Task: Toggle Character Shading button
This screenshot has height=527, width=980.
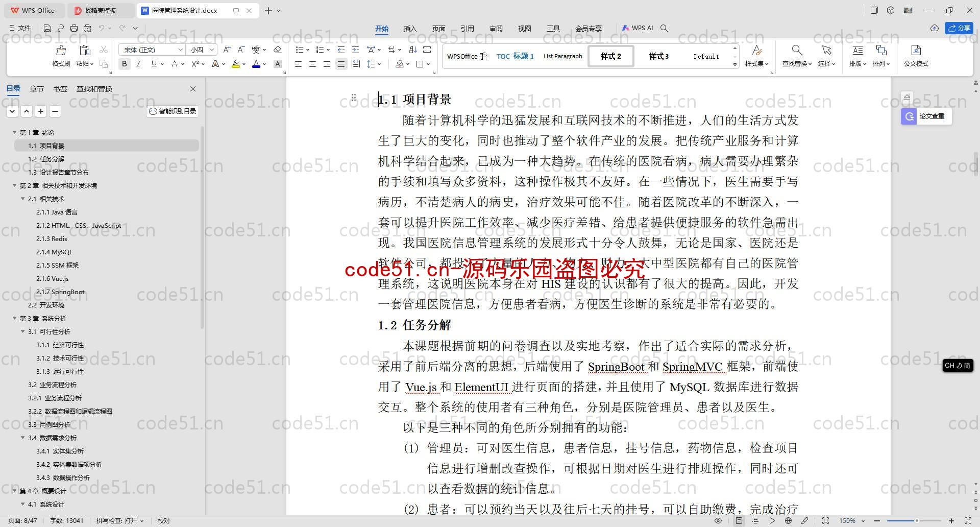Action: coord(278,64)
